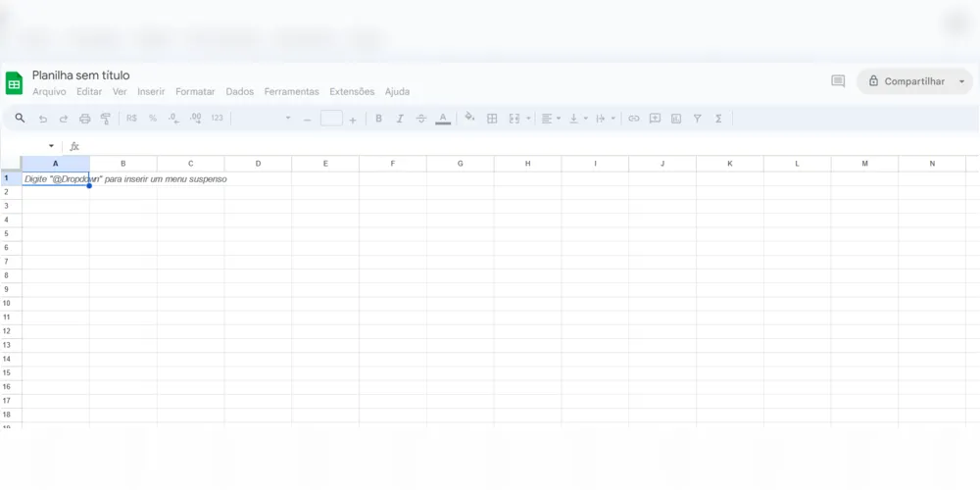Open horizontal align dropdown
The image size is (980, 490).
click(x=551, y=119)
